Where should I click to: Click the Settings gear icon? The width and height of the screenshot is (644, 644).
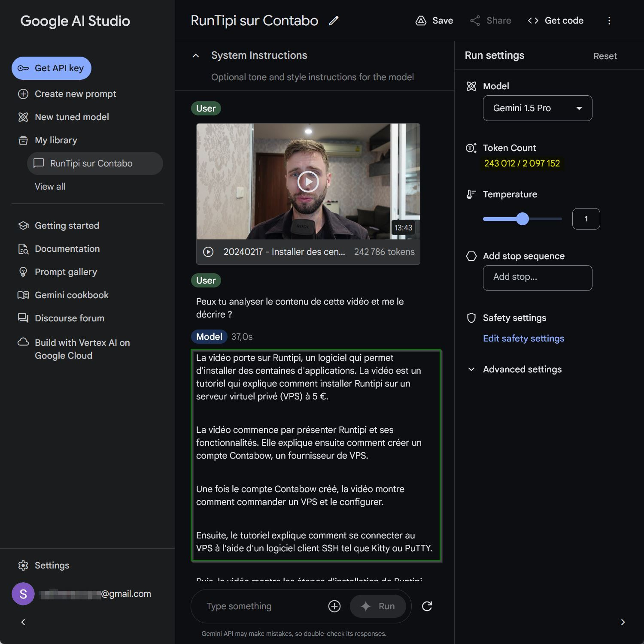point(23,565)
